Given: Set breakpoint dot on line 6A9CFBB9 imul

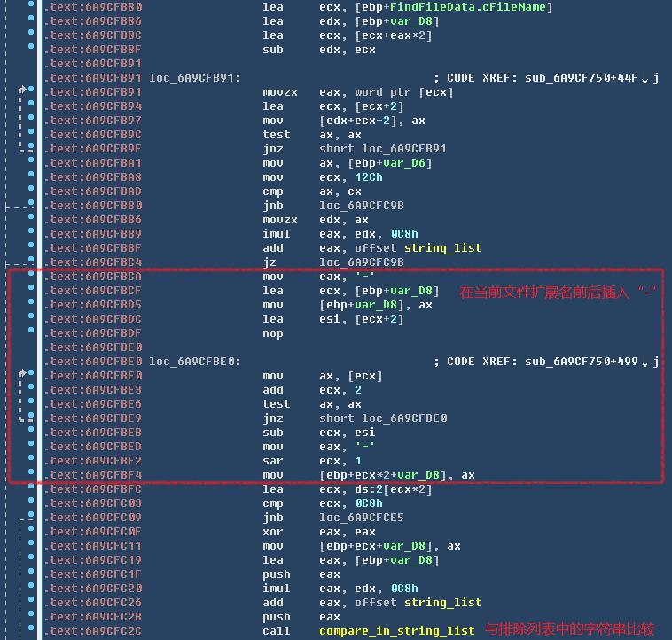Looking at the screenshot, I should tap(31, 230).
